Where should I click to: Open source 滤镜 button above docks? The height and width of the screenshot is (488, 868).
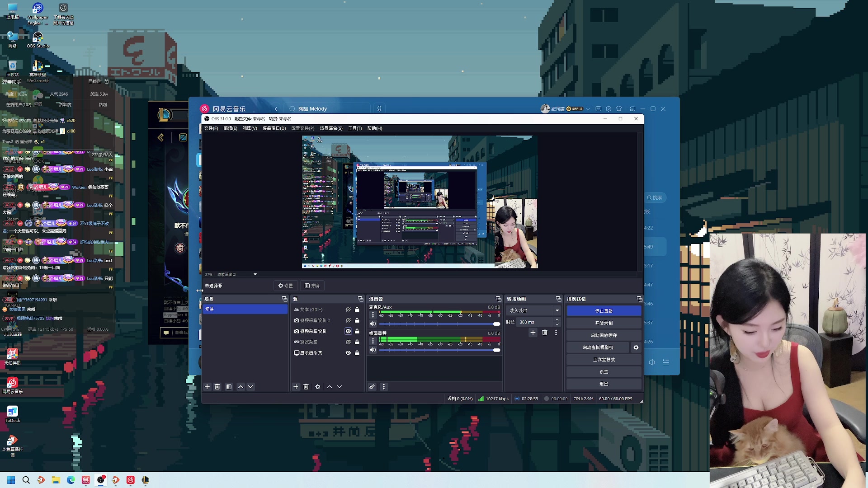(312, 286)
